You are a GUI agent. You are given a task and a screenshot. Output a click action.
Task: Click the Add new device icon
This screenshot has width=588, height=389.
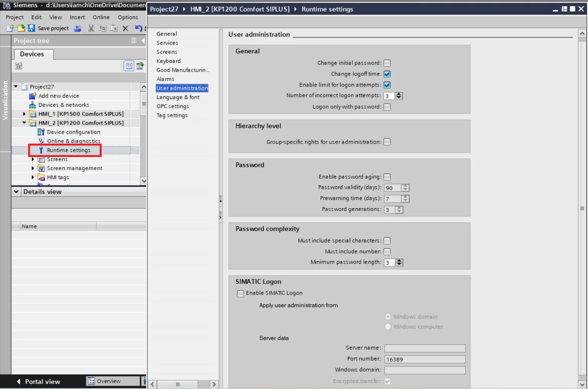coord(33,96)
